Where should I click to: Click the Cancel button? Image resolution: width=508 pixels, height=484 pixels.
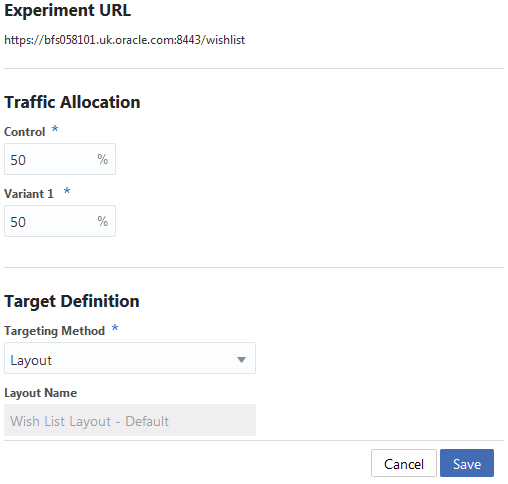tap(404, 463)
